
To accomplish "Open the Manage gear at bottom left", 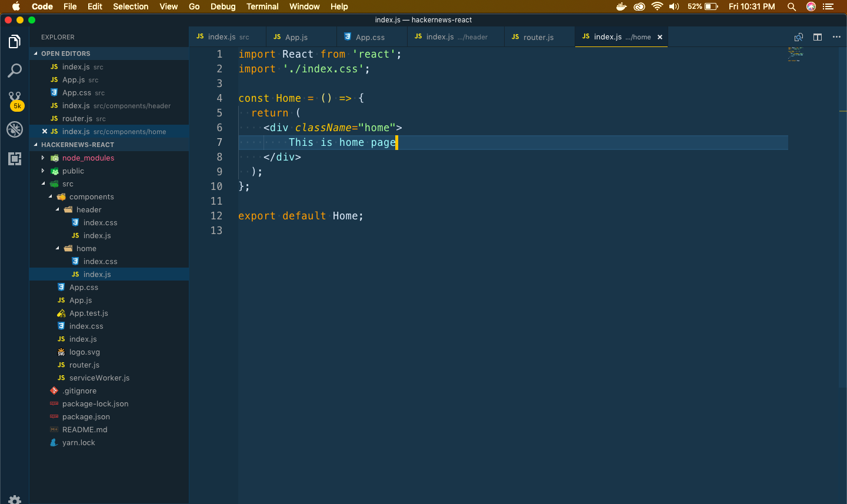I will (15, 499).
